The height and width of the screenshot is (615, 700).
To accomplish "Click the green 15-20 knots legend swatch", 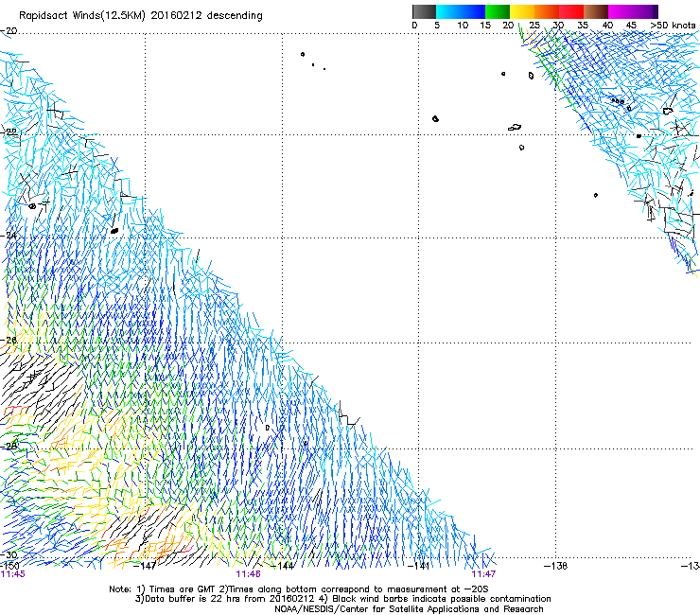I will coord(498,11).
